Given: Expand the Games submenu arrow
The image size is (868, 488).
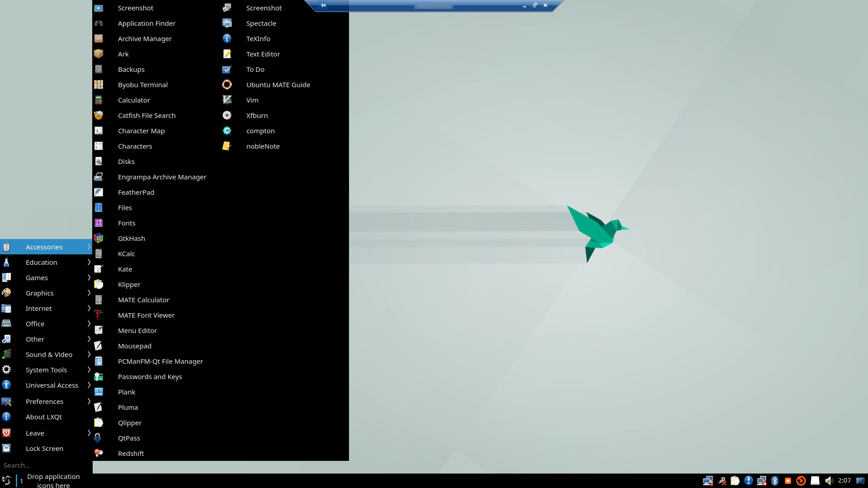Looking at the screenshot, I should pyautogui.click(x=89, y=277).
